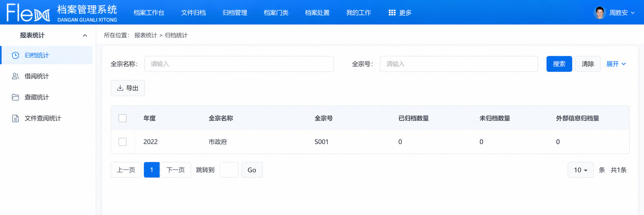Click 报表统计 in the breadcrumb
The height and width of the screenshot is (215, 644).
click(x=146, y=35)
